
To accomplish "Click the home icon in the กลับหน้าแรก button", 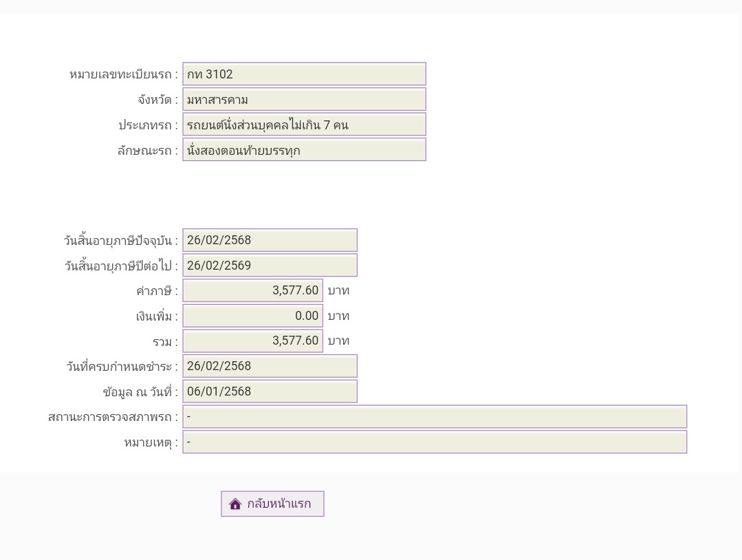I will pos(235,504).
